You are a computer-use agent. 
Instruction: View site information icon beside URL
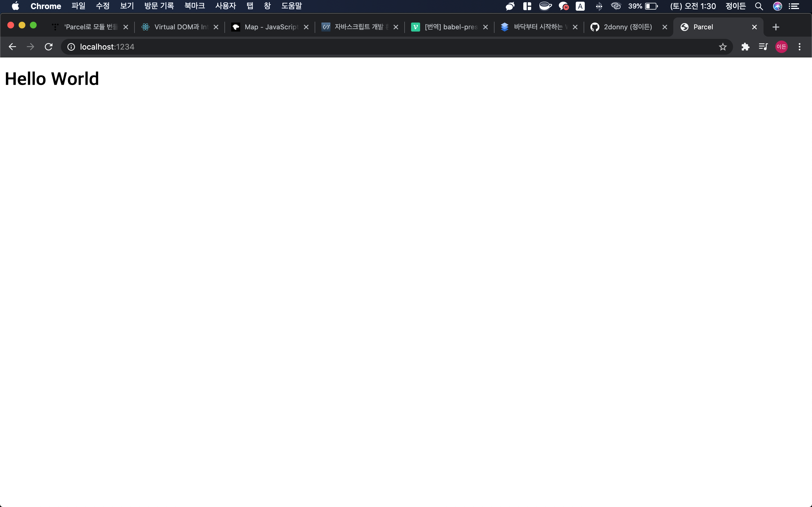(x=71, y=47)
